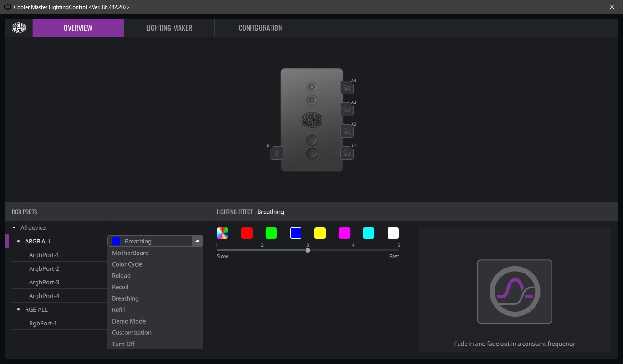Choose Color Cycle from the effect list
The width and height of the screenshot is (623, 364).
(155, 264)
